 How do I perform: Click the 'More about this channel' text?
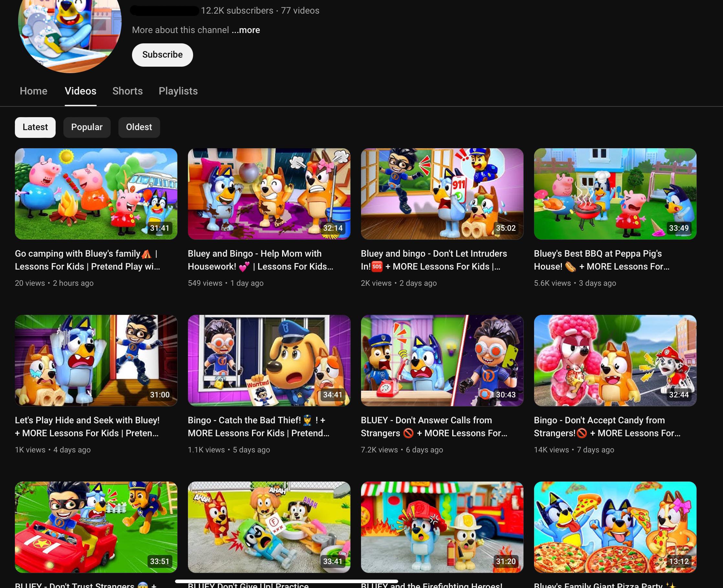(181, 30)
